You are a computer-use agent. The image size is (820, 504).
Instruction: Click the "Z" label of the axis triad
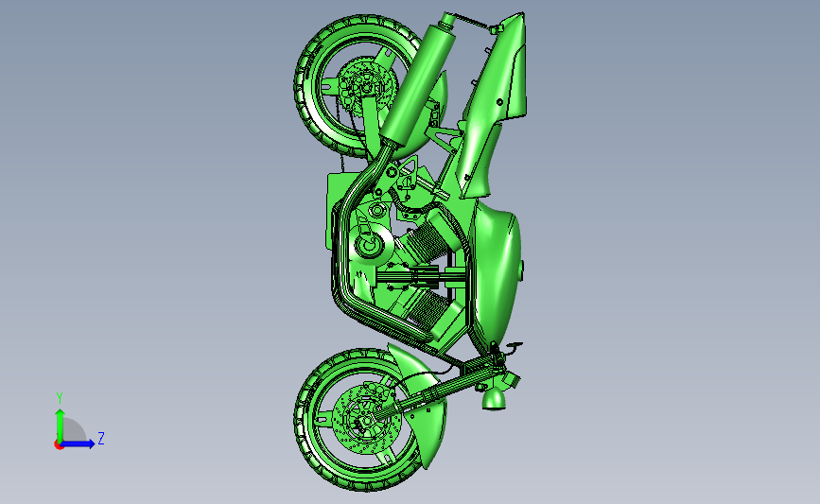[x=101, y=438]
